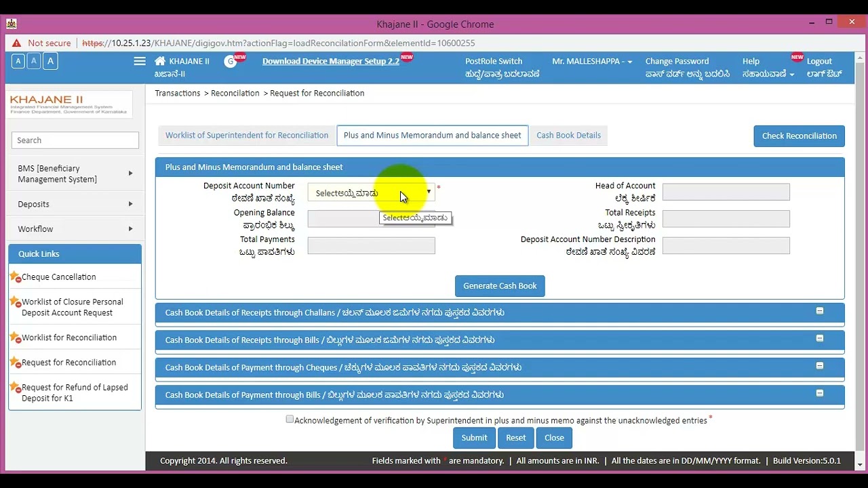Image resolution: width=868 pixels, height=488 pixels.
Task: Click the Google G icon
Action: [x=231, y=62]
